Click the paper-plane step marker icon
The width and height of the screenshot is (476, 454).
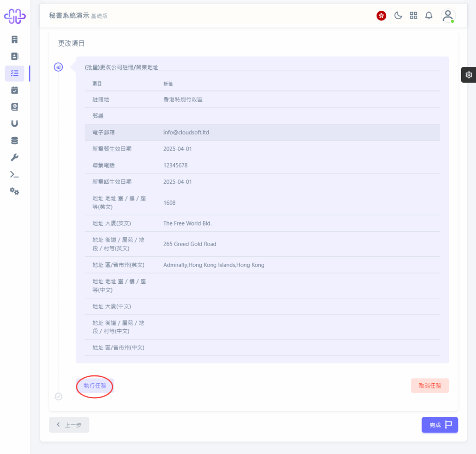(x=58, y=67)
